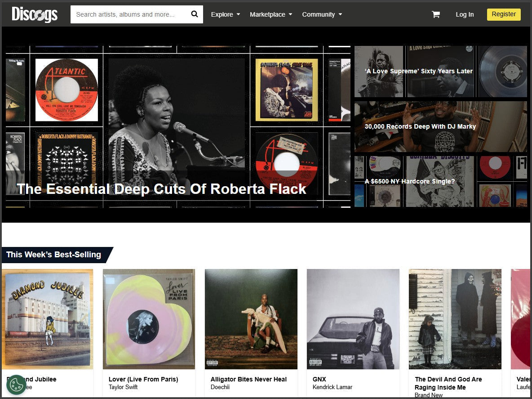Select the Community menu item
The width and height of the screenshot is (532, 399).
click(x=319, y=14)
